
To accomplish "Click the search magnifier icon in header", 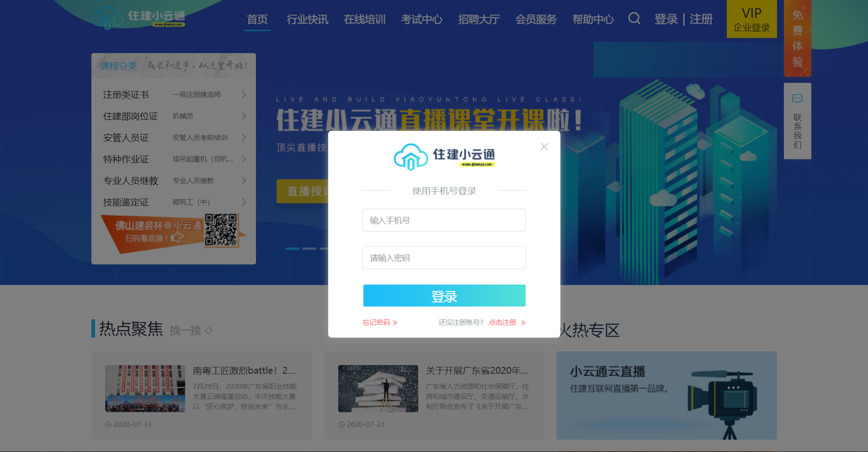I will [x=634, y=19].
